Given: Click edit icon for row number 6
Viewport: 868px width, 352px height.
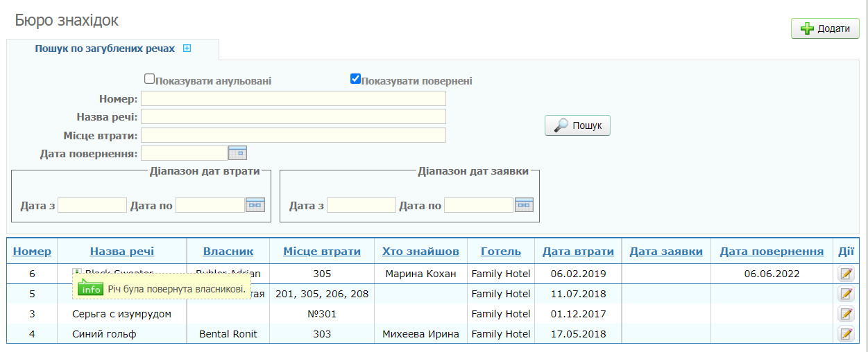Looking at the screenshot, I should click(846, 274).
